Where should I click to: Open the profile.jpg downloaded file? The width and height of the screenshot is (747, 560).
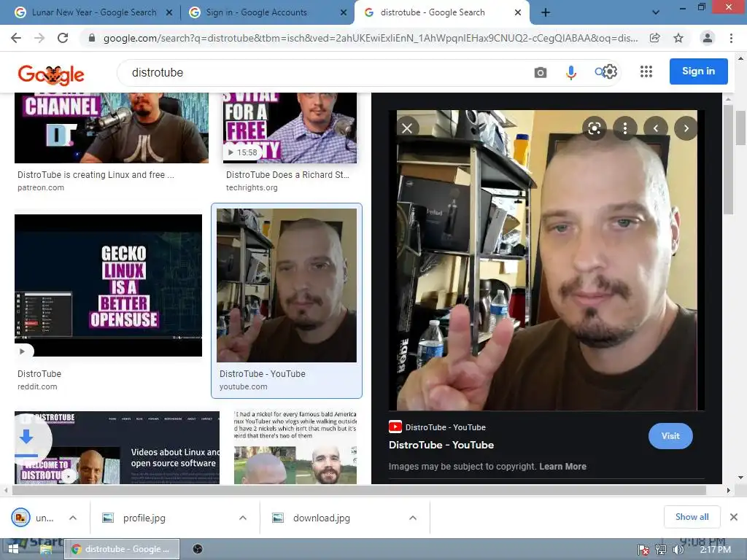pos(144,518)
